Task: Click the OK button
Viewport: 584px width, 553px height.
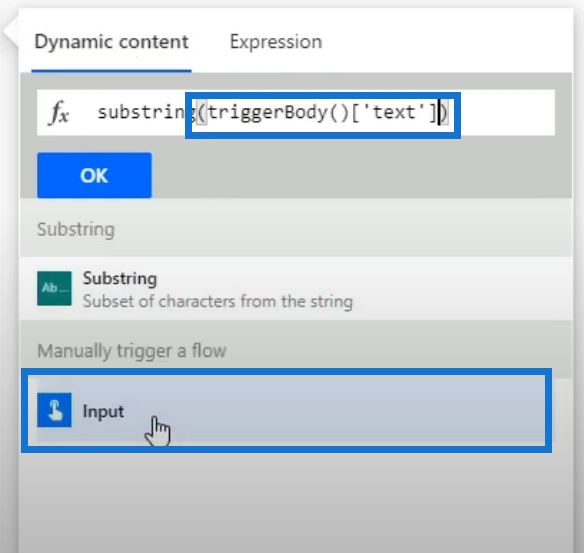Action: pos(94,175)
